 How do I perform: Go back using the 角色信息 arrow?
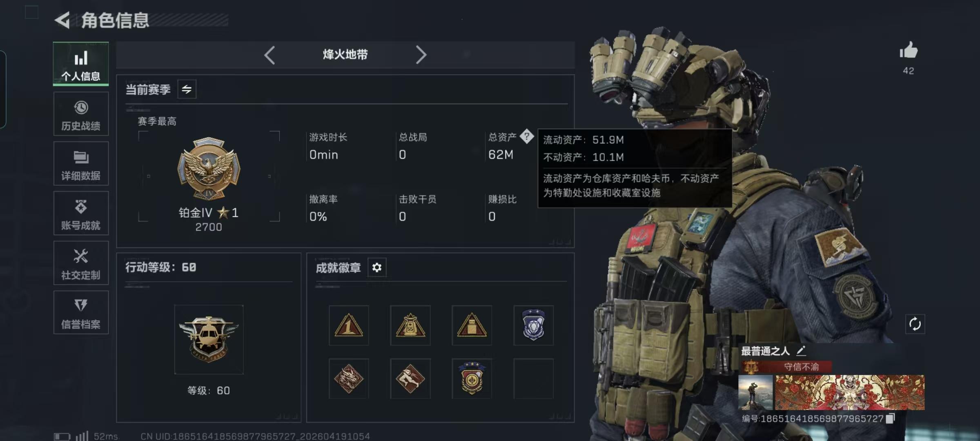[x=62, y=20]
